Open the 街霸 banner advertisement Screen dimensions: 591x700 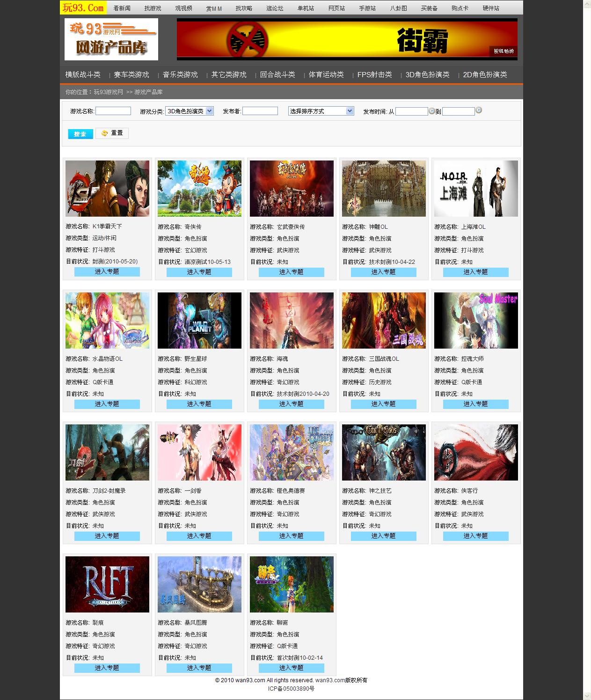347,39
